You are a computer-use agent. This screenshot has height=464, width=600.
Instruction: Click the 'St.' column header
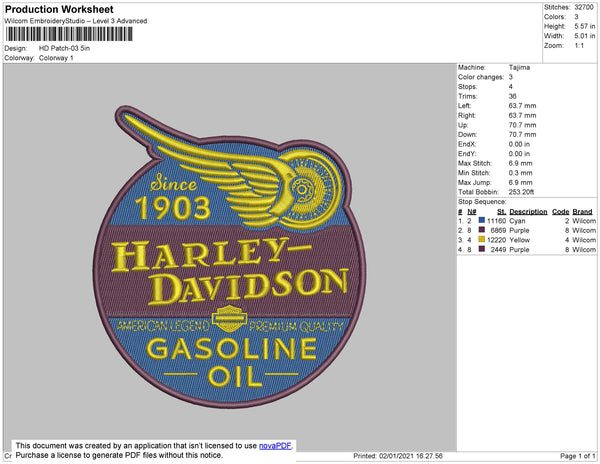[501, 212]
